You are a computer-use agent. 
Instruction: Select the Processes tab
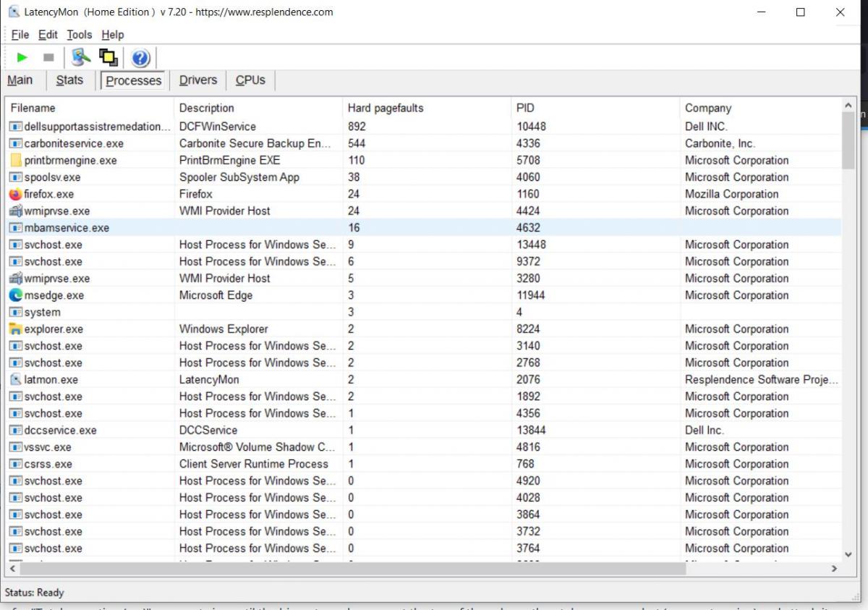[x=134, y=80]
